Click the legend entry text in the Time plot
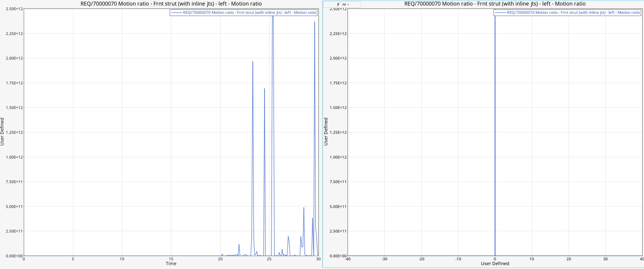The width and height of the screenshot is (644, 269). 250,13
